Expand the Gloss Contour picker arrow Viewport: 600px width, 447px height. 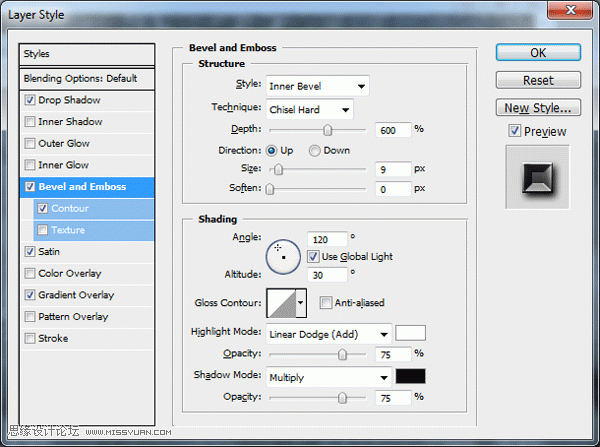pos(301,303)
